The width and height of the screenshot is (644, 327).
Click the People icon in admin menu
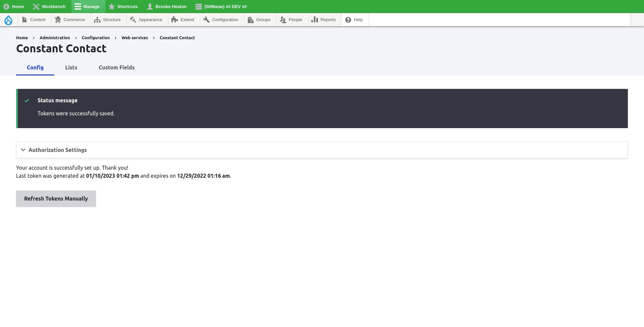coord(283,20)
